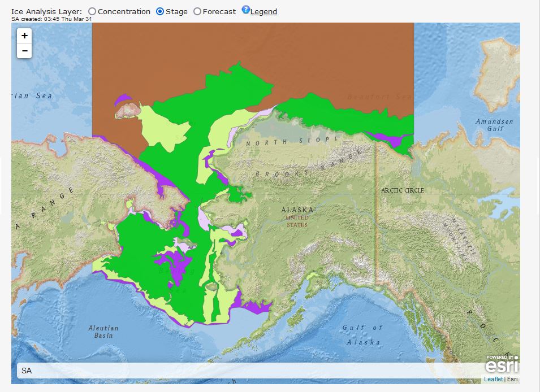Click the Gulf of Alaska label
The width and height of the screenshot is (540, 392).
pyautogui.click(x=362, y=335)
